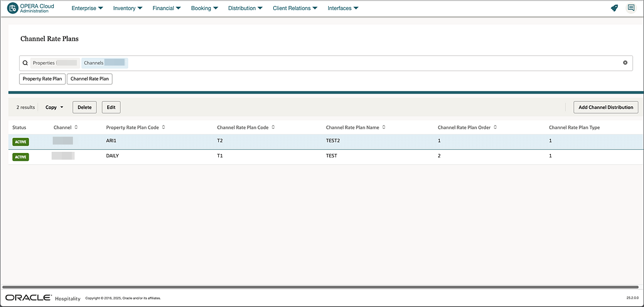
Task: Select the DAILY rate plan row
Action: (x=326, y=156)
